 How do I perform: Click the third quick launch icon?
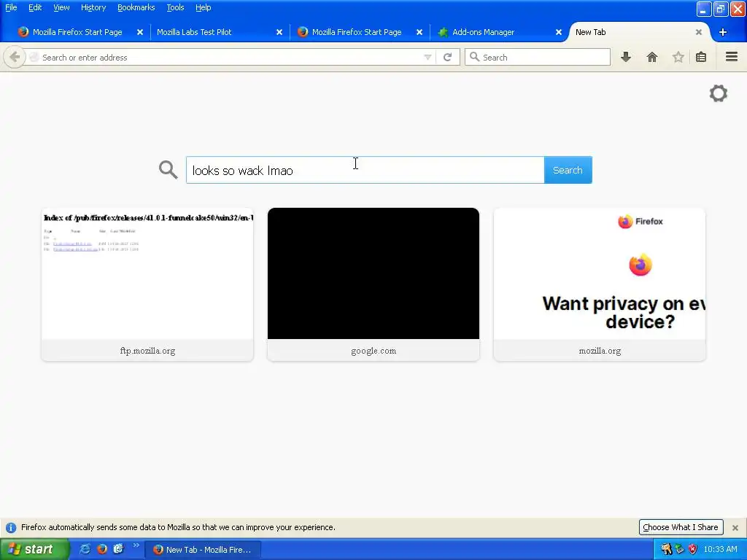click(119, 549)
